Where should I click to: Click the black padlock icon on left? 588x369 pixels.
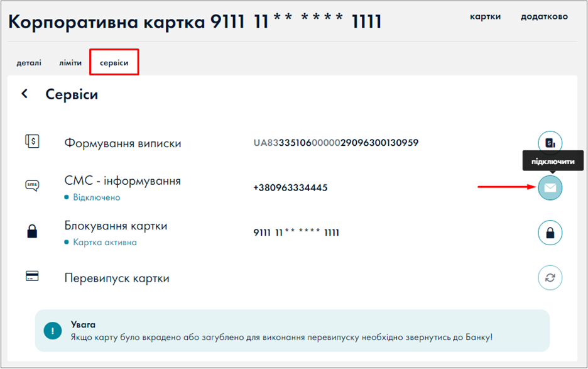[x=32, y=232]
